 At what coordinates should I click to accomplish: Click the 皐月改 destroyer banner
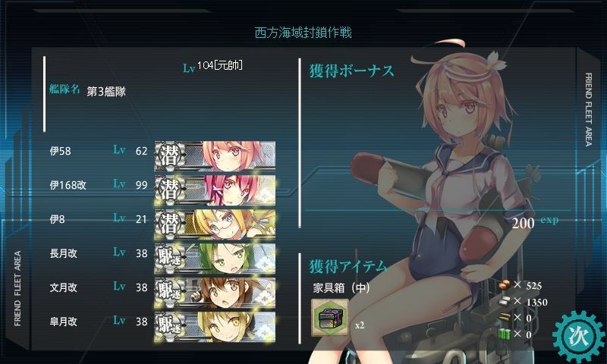pyautogui.click(x=215, y=327)
